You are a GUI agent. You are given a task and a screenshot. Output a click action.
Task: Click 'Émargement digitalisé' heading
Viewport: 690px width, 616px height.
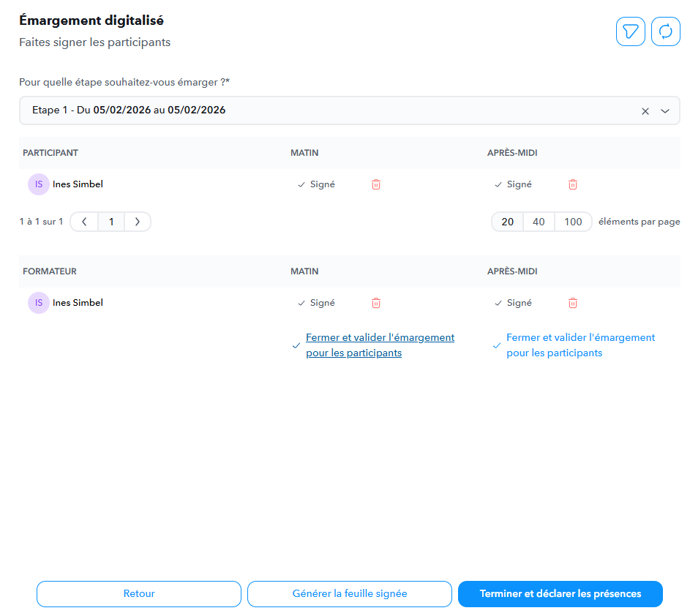(x=91, y=20)
